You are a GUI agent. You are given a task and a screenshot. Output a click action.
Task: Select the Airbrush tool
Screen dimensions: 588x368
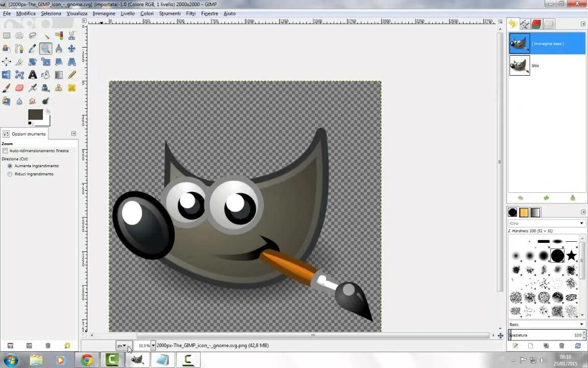pyautogui.click(x=33, y=88)
